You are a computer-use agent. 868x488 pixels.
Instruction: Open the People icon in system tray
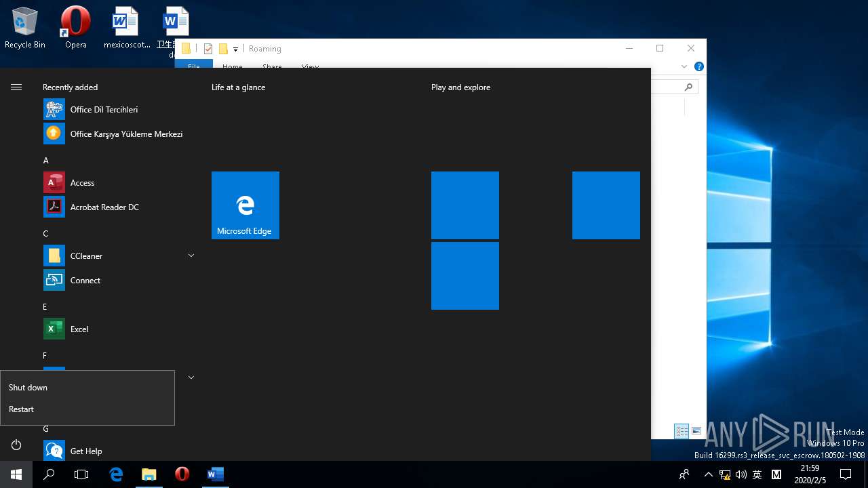684,474
